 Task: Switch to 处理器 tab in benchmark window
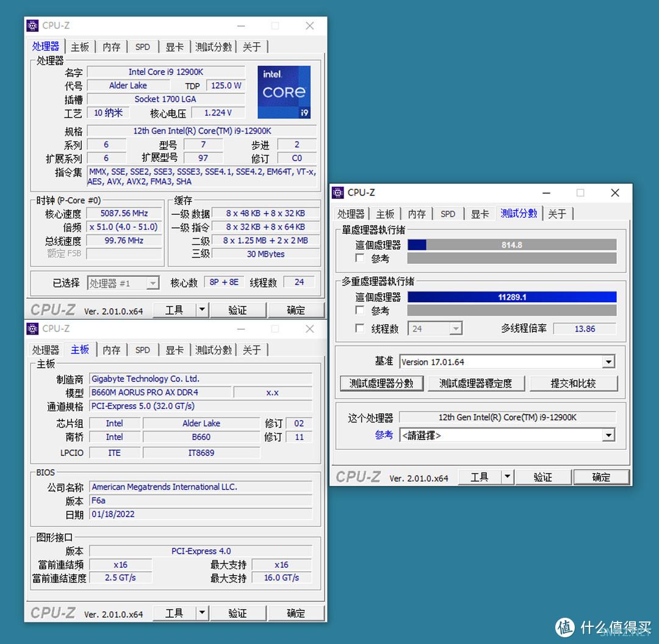pyautogui.click(x=351, y=214)
